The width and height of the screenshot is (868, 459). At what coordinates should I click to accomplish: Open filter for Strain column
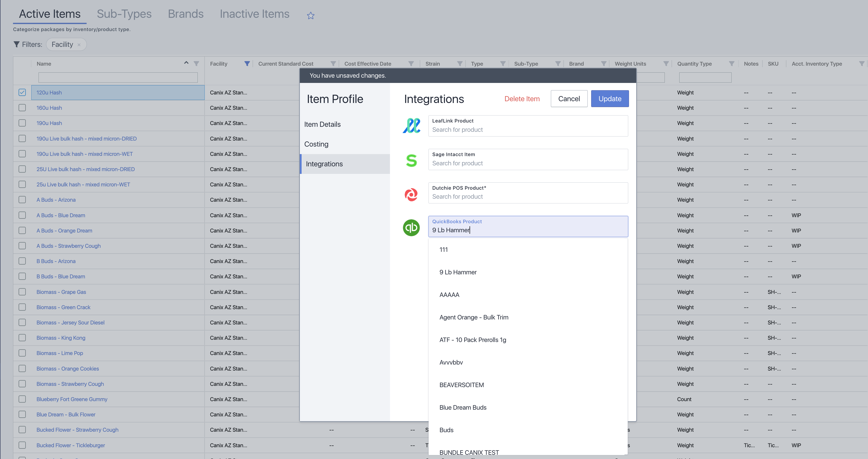pos(460,63)
